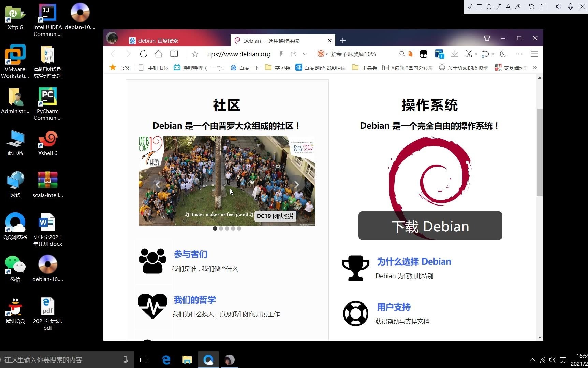Screen dimensions: 588x368
Task: Open the 参与者们 link
Action: click(190, 254)
